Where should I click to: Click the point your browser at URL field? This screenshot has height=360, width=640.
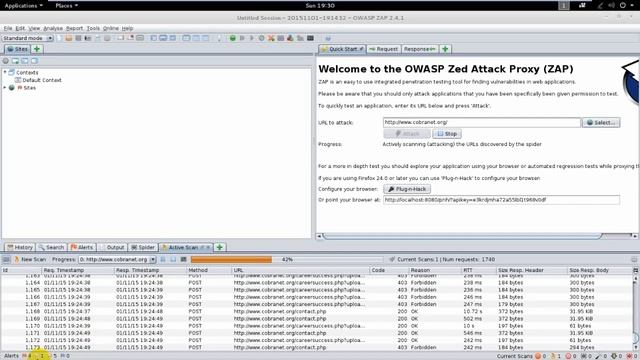[x=501, y=200]
